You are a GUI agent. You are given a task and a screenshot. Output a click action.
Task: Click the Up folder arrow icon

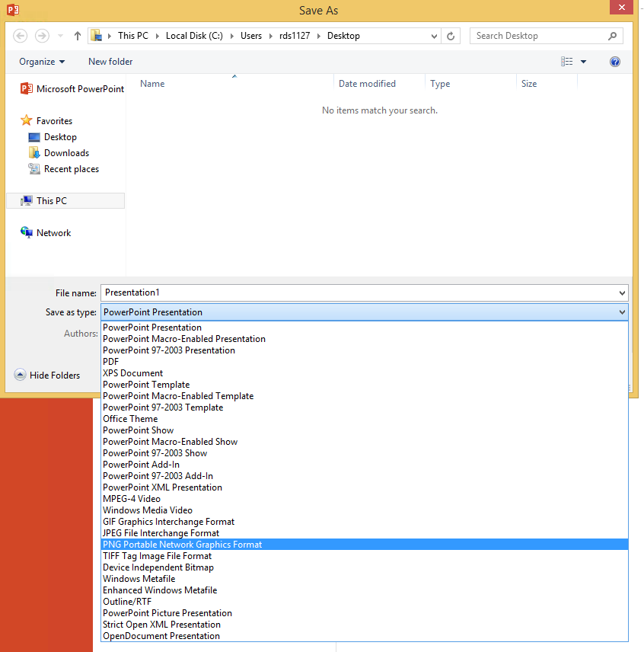78,36
